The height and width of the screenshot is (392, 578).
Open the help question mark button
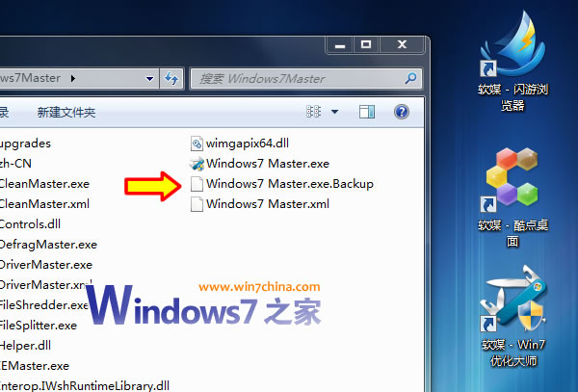coord(402,112)
